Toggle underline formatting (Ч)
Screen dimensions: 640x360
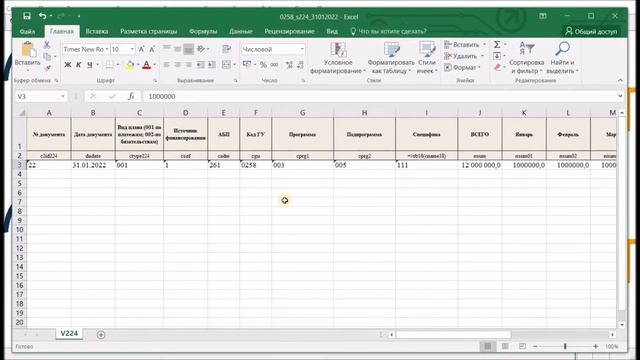(89, 65)
